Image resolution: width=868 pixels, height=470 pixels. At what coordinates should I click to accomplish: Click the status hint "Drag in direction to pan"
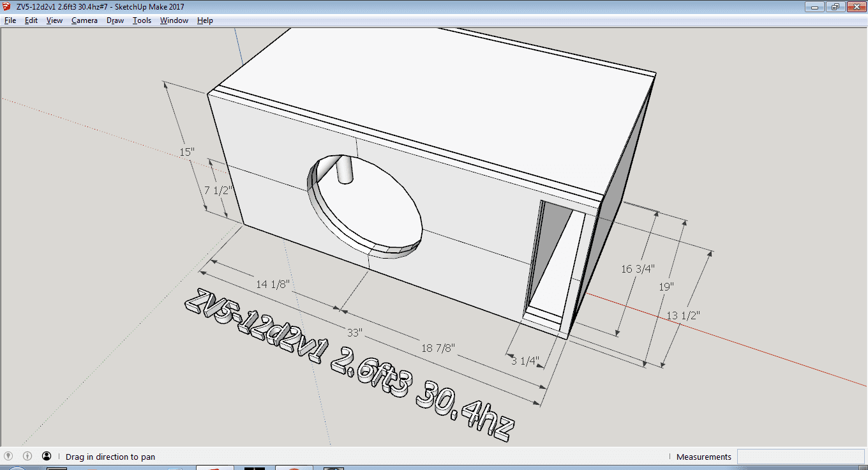point(110,457)
